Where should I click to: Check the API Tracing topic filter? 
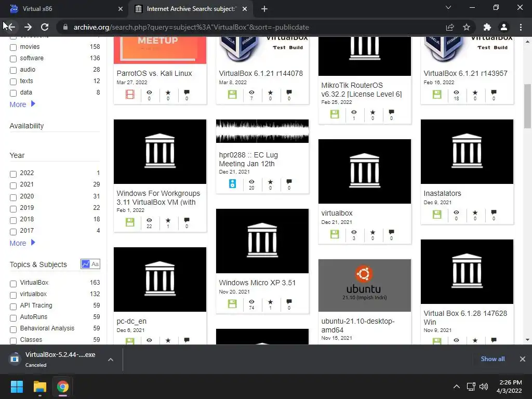pyautogui.click(x=13, y=307)
